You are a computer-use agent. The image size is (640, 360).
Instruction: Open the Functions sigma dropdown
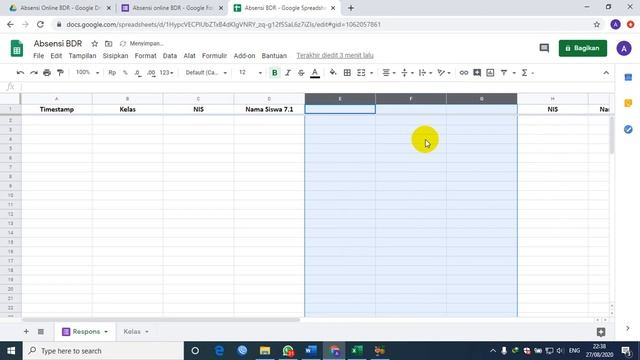point(527,73)
